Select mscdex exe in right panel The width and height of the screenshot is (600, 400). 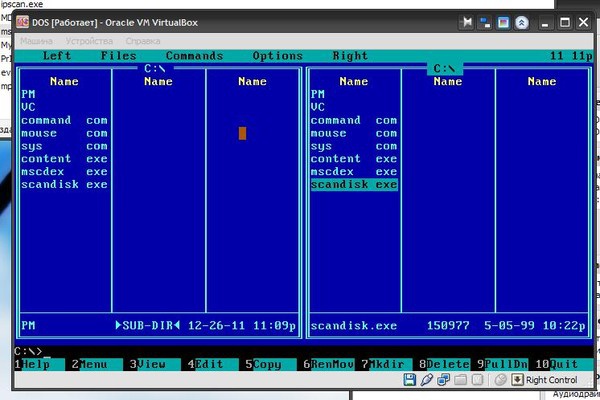click(354, 172)
